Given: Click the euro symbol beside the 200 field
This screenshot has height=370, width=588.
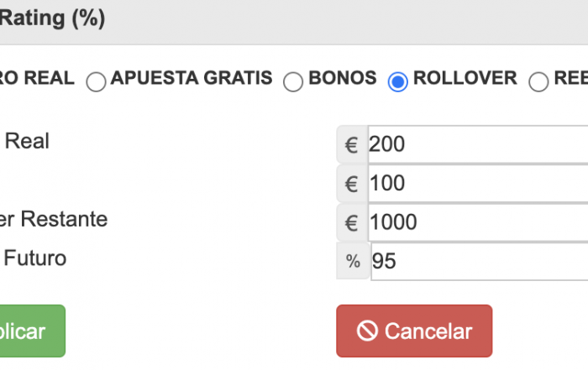Looking at the screenshot, I should tap(351, 144).
